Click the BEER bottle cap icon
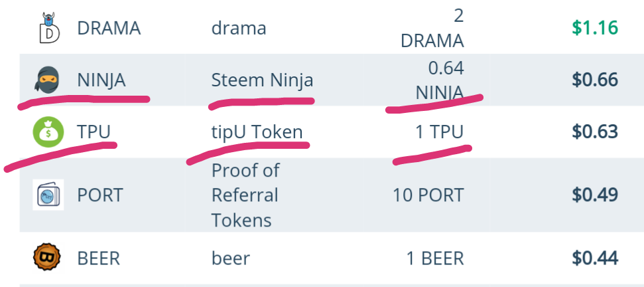644x287 pixels. 48,257
